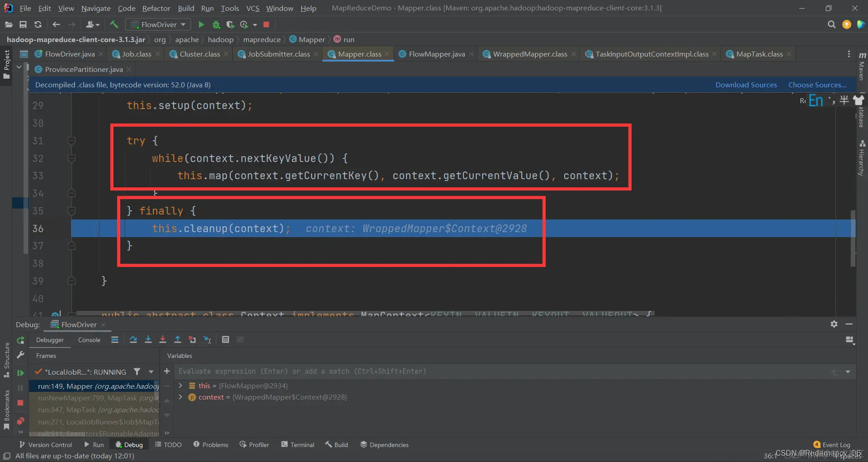
Task: Switch to MapTask.class tab
Action: [x=759, y=54]
